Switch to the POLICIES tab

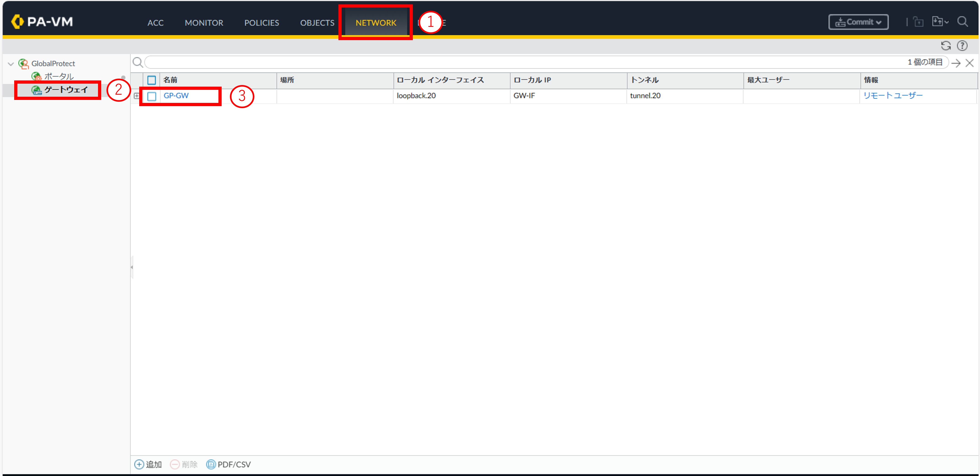261,23
